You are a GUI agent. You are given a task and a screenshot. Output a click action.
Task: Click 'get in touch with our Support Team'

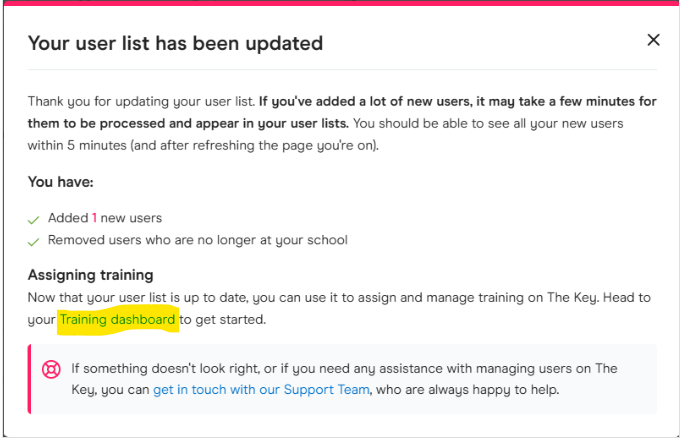pyautogui.click(x=261, y=388)
